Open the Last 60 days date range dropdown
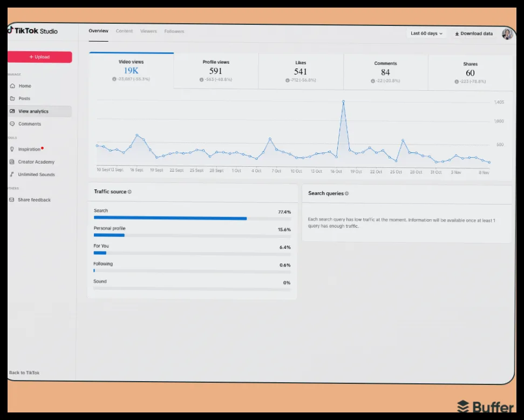This screenshot has width=524, height=420. point(426,33)
